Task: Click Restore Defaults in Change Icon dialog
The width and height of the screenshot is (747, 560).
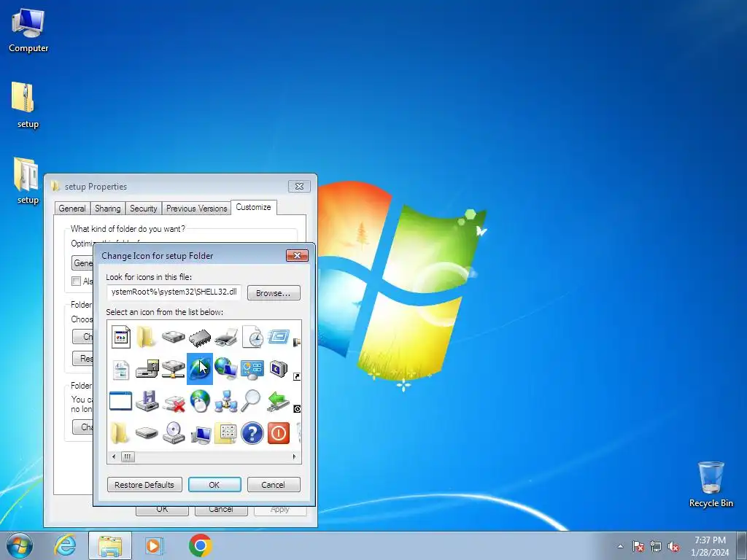Action: click(145, 485)
